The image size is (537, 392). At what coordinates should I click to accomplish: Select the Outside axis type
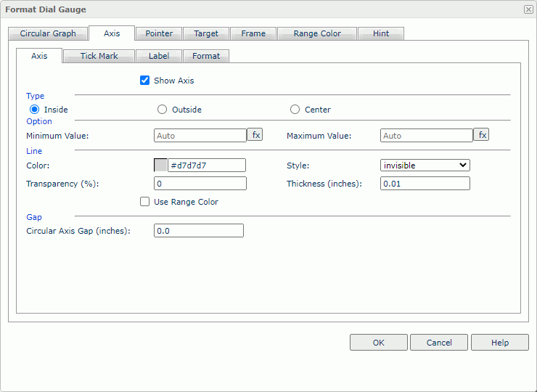coord(163,110)
